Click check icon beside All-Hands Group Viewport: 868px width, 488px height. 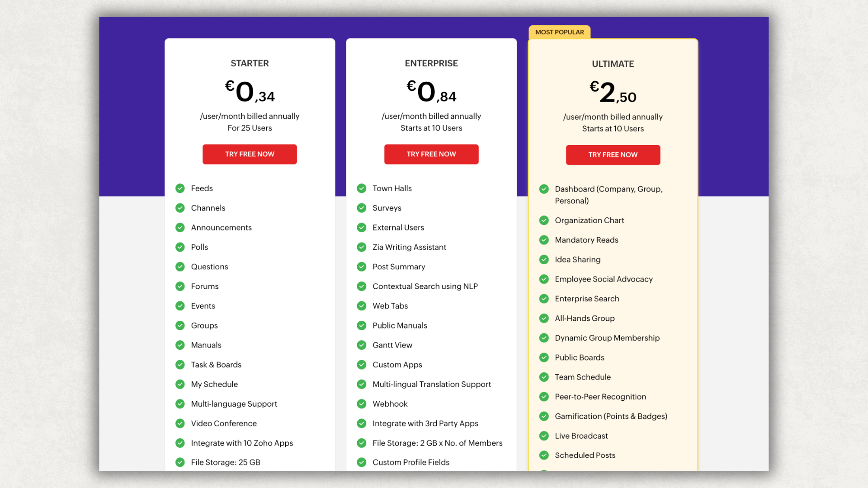[544, 318]
